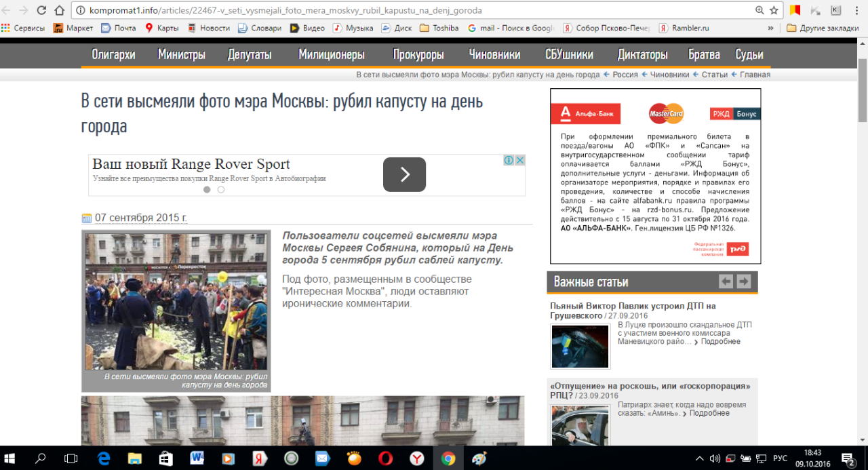The image size is (868, 470).
Task: Open the ad info icon on Range Rover banner
Action: pos(509,160)
